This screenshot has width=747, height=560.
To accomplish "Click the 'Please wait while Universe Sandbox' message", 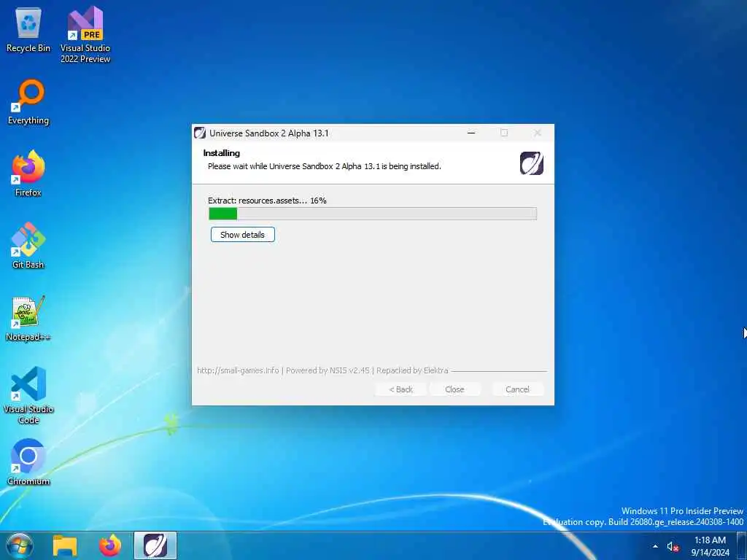I will click(x=325, y=166).
